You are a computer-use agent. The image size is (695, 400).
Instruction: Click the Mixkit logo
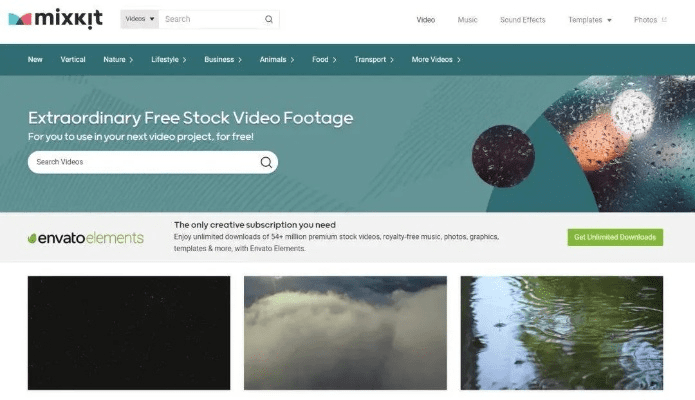coord(55,19)
